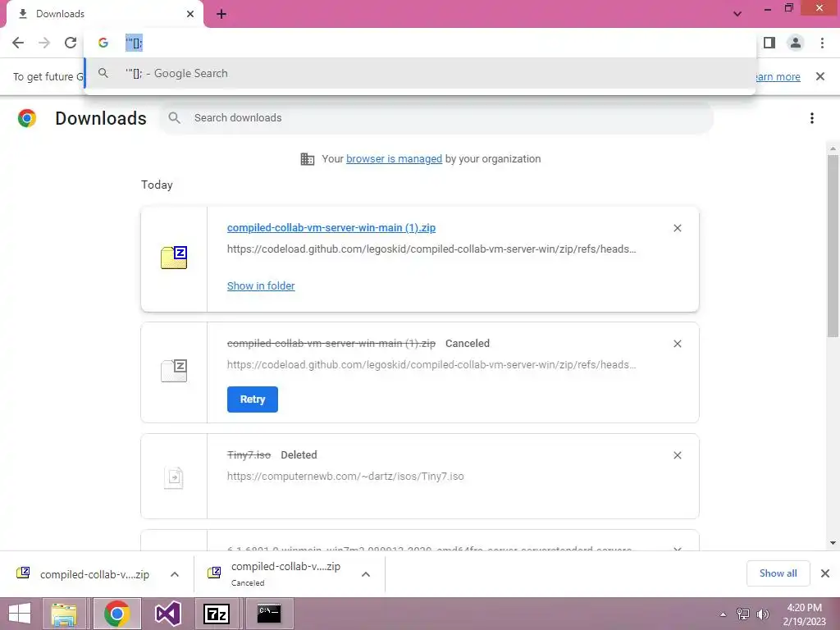Click the zip file icon of first download

click(x=174, y=258)
